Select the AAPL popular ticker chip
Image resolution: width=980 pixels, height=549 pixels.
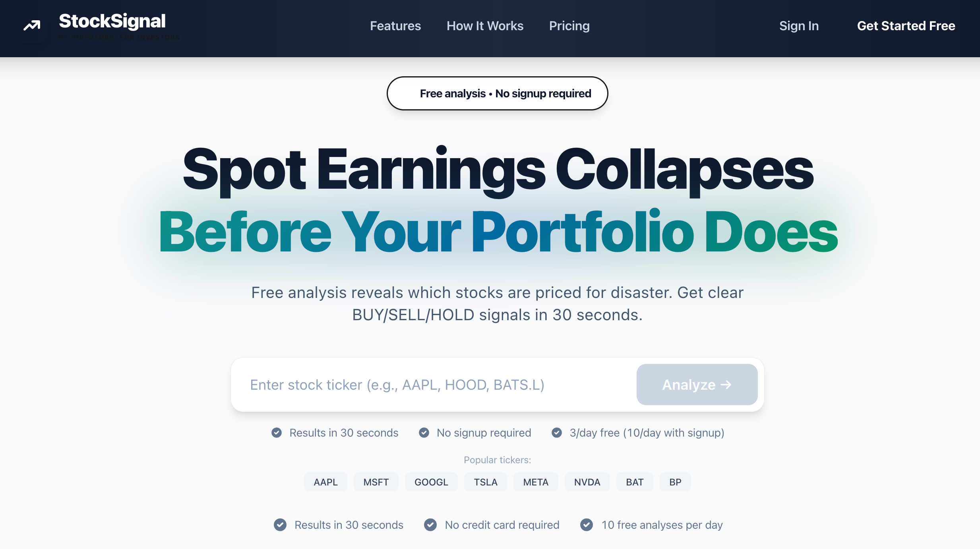coord(325,482)
